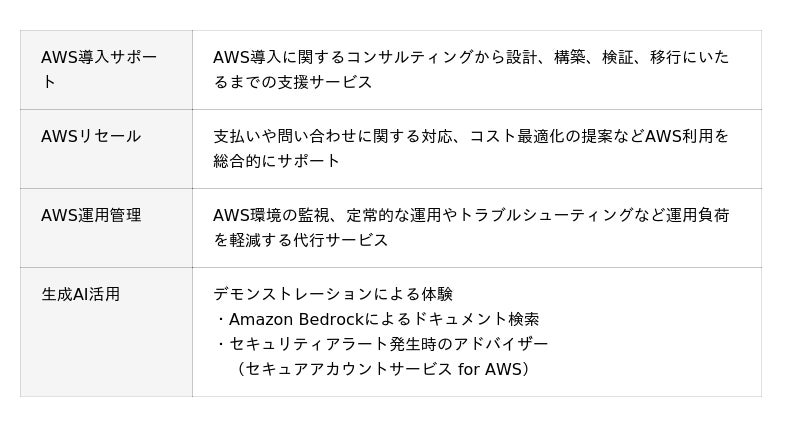800x427 pixels.
Task: Click the AWS導入サポート row header
Action: [106, 70]
